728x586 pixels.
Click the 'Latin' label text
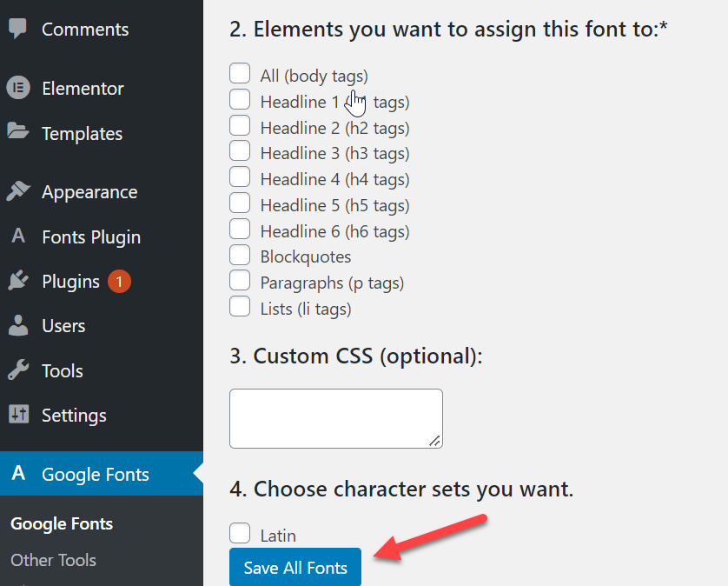278,536
